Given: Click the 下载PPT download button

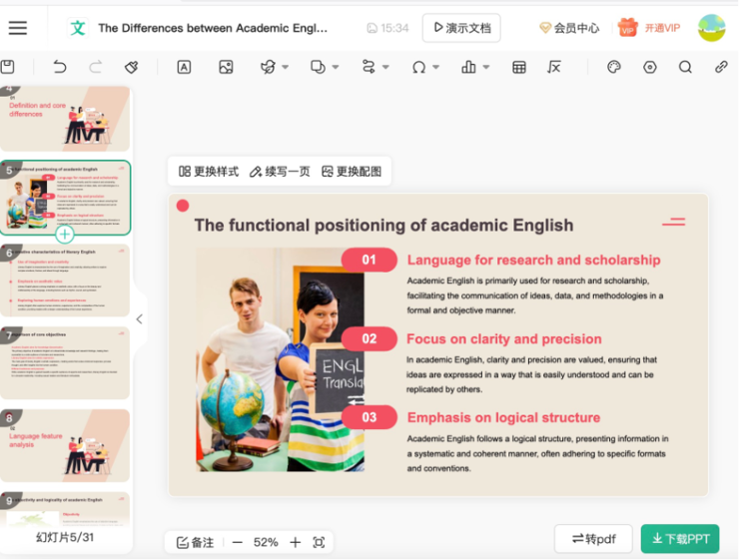Looking at the screenshot, I should [680, 539].
